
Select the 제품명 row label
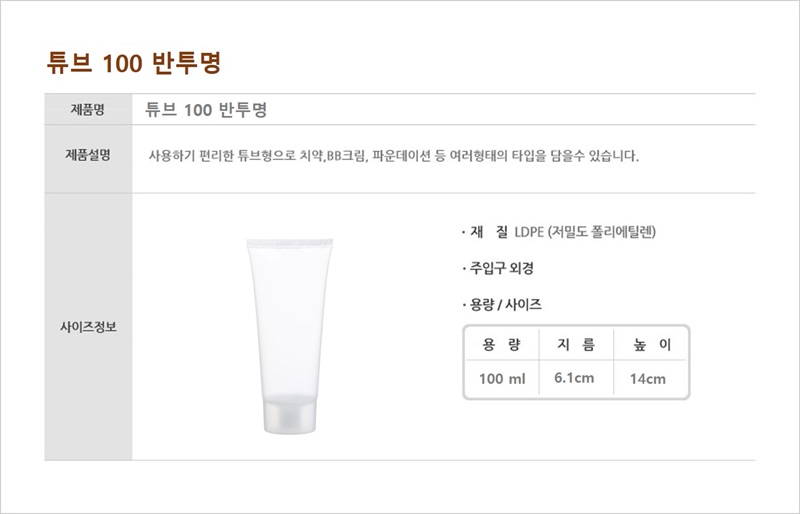click(88, 109)
